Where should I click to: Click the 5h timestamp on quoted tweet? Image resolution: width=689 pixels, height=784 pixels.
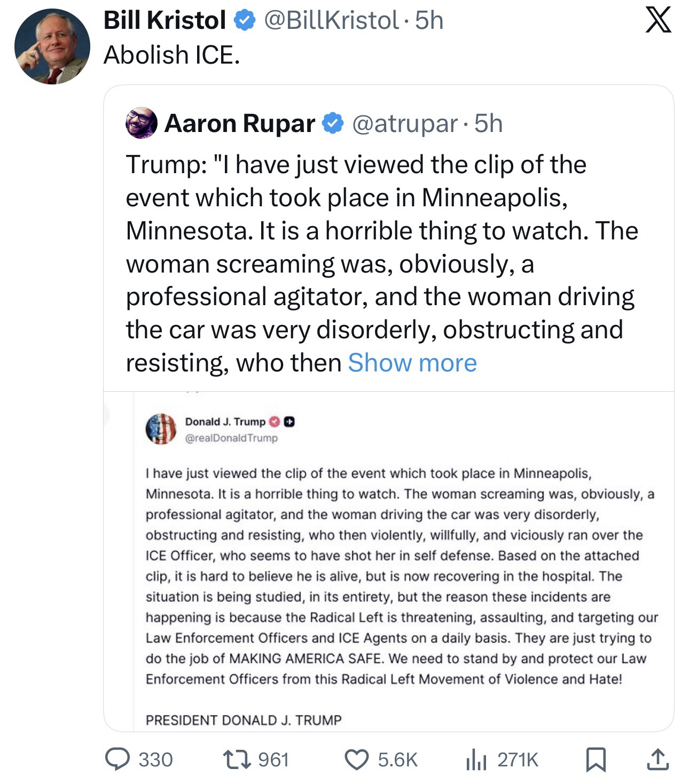(x=488, y=123)
